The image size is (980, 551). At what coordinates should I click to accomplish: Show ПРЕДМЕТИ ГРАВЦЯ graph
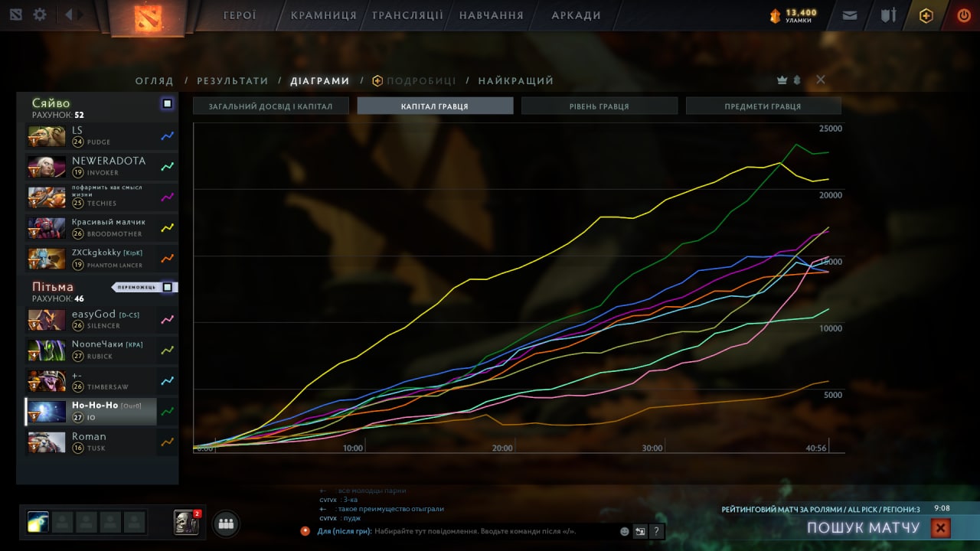pyautogui.click(x=763, y=106)
